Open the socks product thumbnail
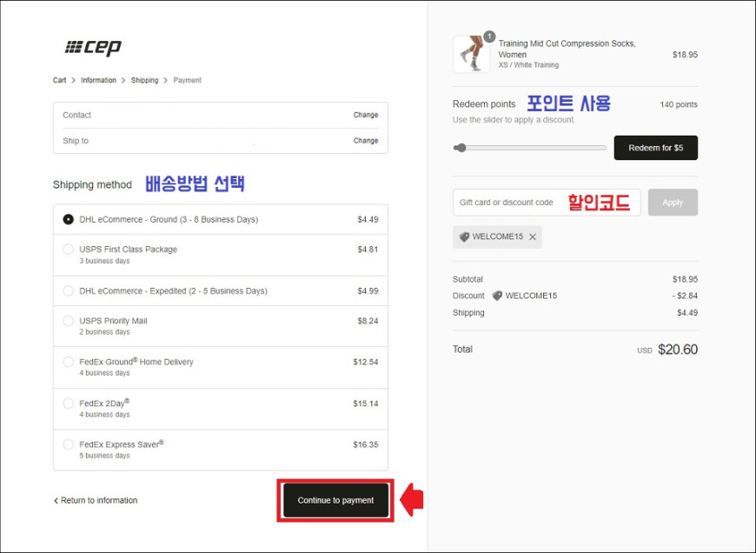This screenshot has height=553, width=756. (471, 55)
